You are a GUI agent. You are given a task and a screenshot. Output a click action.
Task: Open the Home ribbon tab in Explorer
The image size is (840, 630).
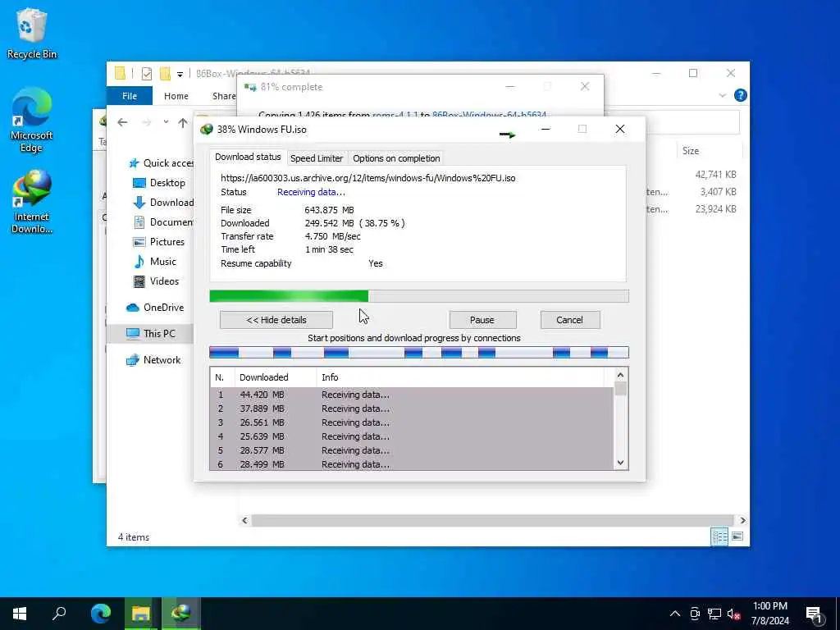(x=176, y=96)
